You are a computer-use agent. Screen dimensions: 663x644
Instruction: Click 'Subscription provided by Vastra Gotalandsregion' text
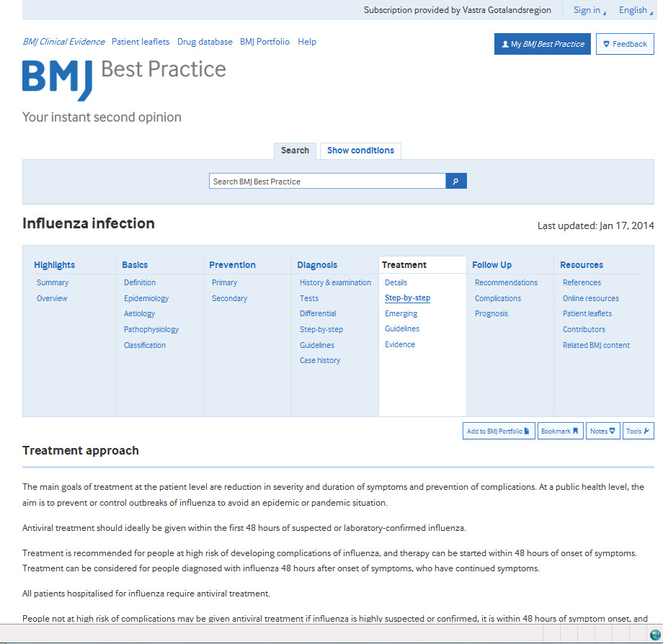(x=458, y=10)
